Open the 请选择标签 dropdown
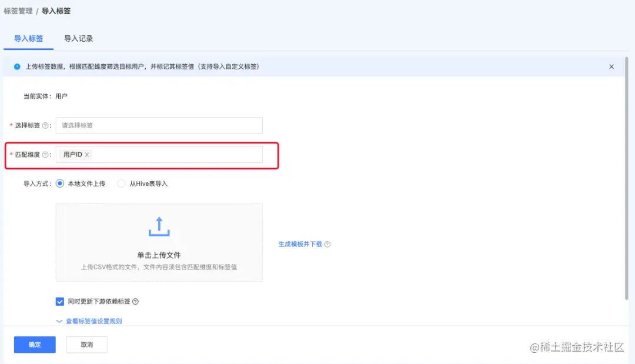 (x=159, y=125)
